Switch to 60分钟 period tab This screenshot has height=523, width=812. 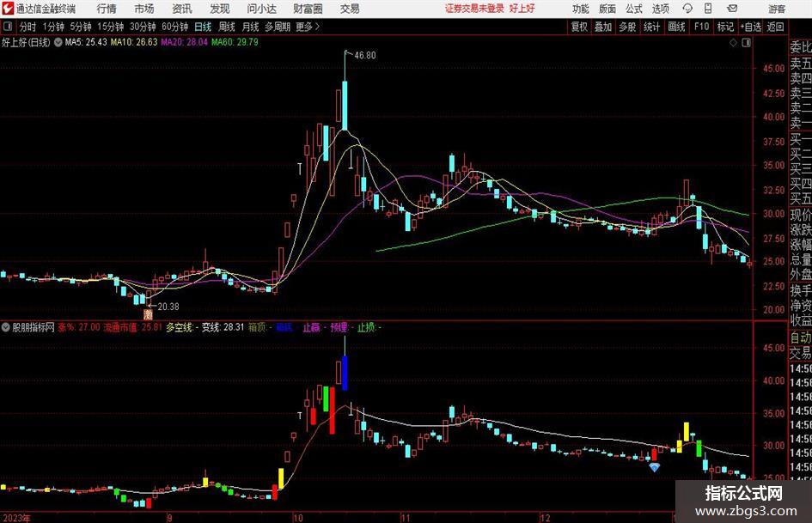174,27
